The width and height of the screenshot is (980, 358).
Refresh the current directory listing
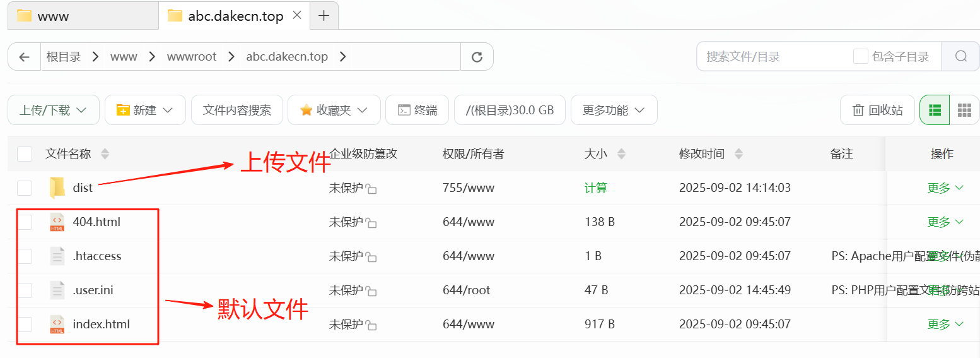477,57
